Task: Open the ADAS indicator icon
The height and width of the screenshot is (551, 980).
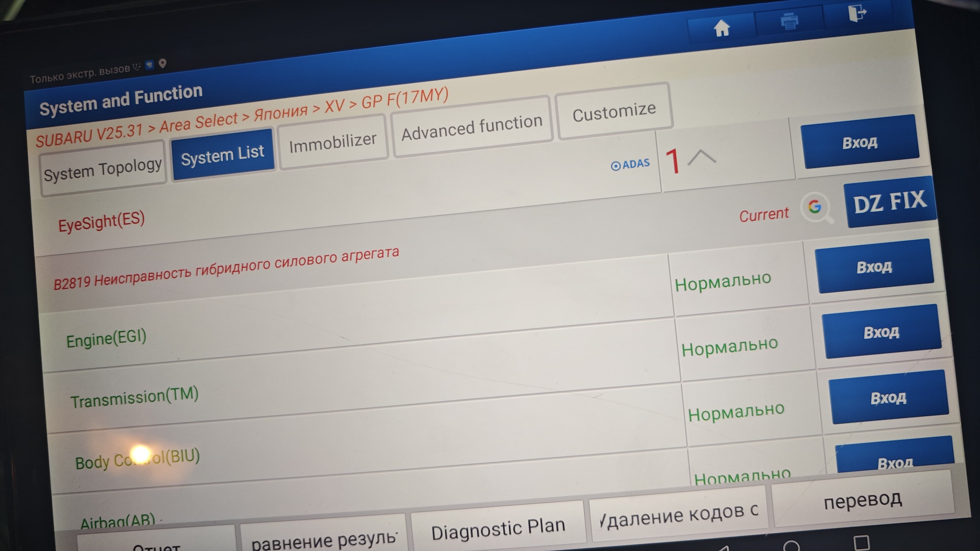Action: click(x=630, y=164)
